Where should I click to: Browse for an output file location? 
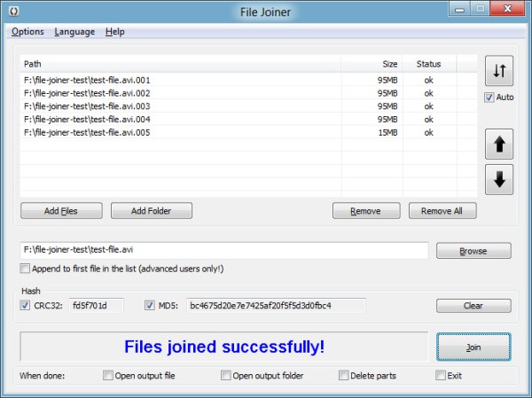click(473, 251)
